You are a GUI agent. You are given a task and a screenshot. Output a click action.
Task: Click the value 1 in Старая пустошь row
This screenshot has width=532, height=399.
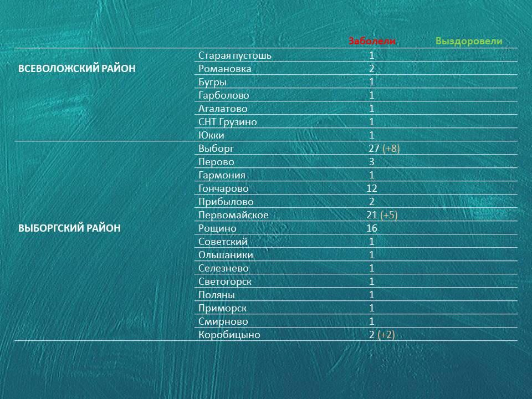pyautogui.click(x=371, y=55)
